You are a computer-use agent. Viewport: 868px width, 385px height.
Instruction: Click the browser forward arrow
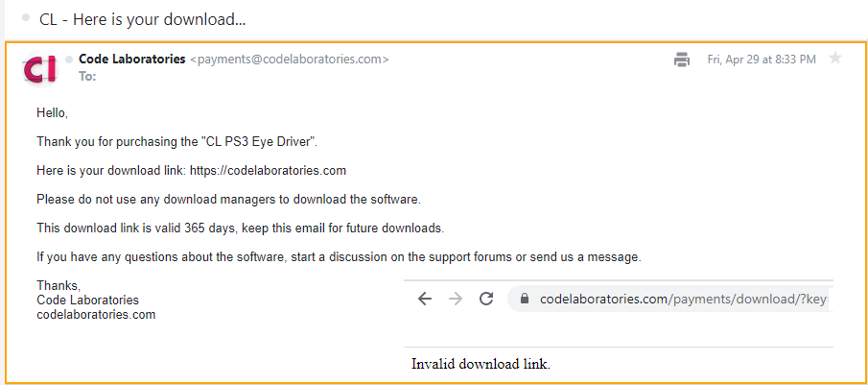coord(456,300)
